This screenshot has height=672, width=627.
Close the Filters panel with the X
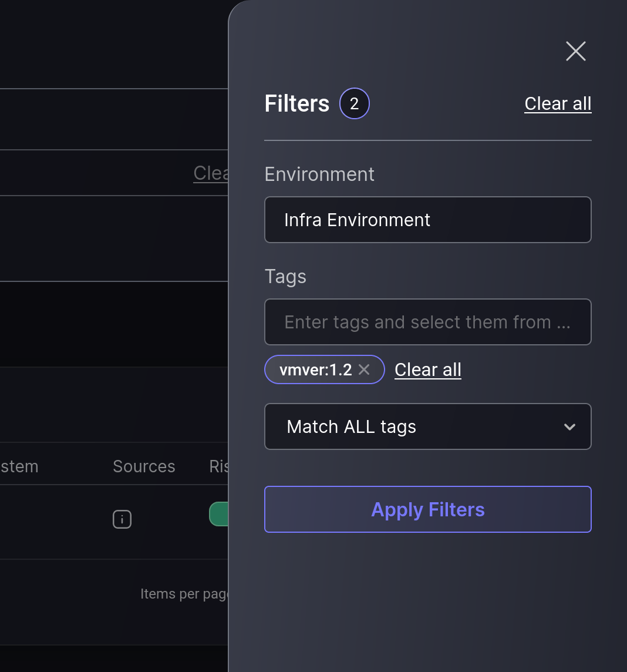pyautogui.click(x=575, y=51)
